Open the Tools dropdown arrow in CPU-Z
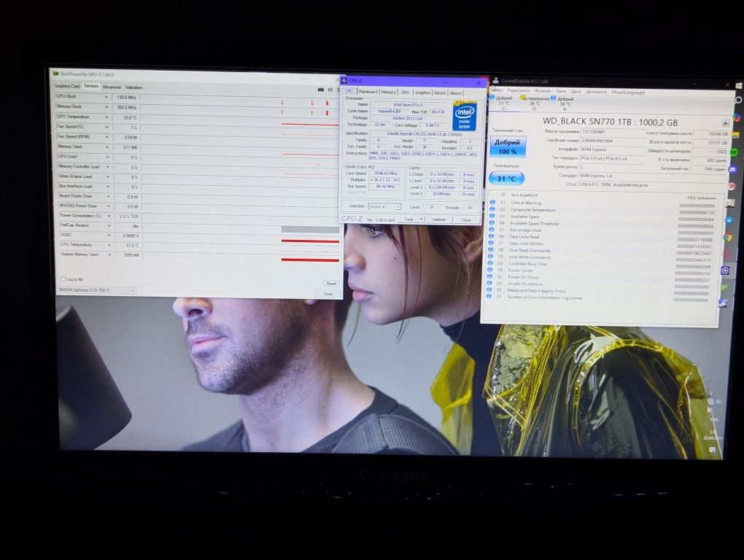This screenshot has height=560, width=744. click(x=422, y=219)
